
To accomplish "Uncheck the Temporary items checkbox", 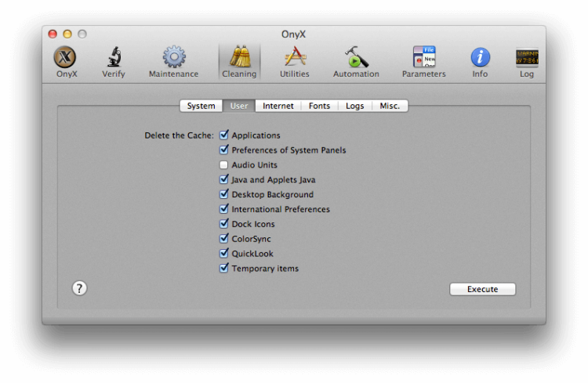I will (x=224, y=268).
